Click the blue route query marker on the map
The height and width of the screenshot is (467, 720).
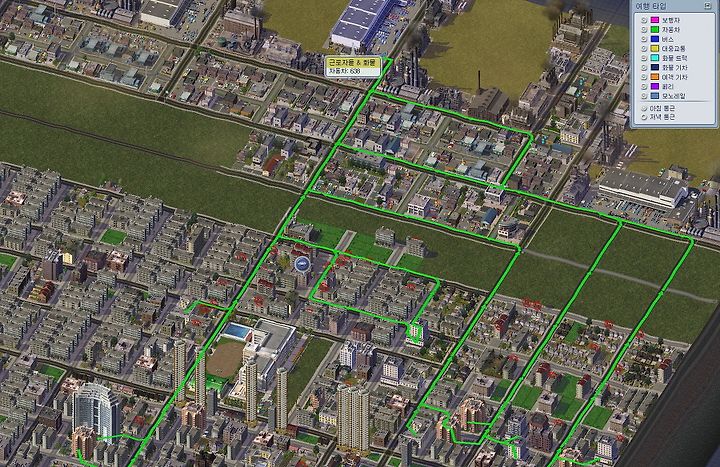tap(302, 264)
